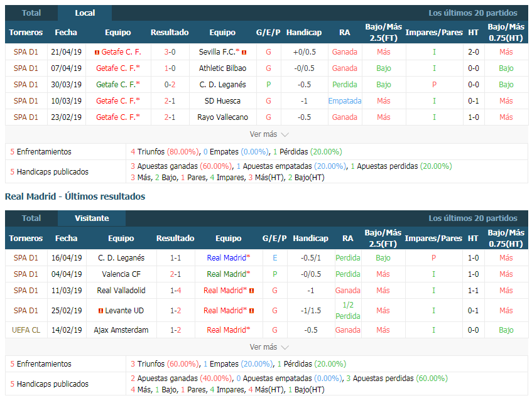This screenshot has width=532, height=398.
Task: Click red card icon beside Real Madrid on 25/02/19
Action: click(251, 311)
